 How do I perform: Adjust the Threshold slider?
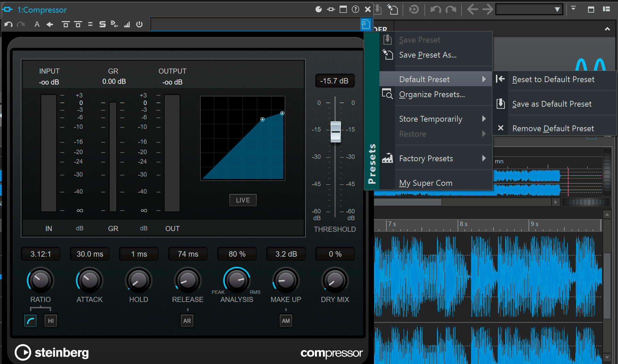335,131
